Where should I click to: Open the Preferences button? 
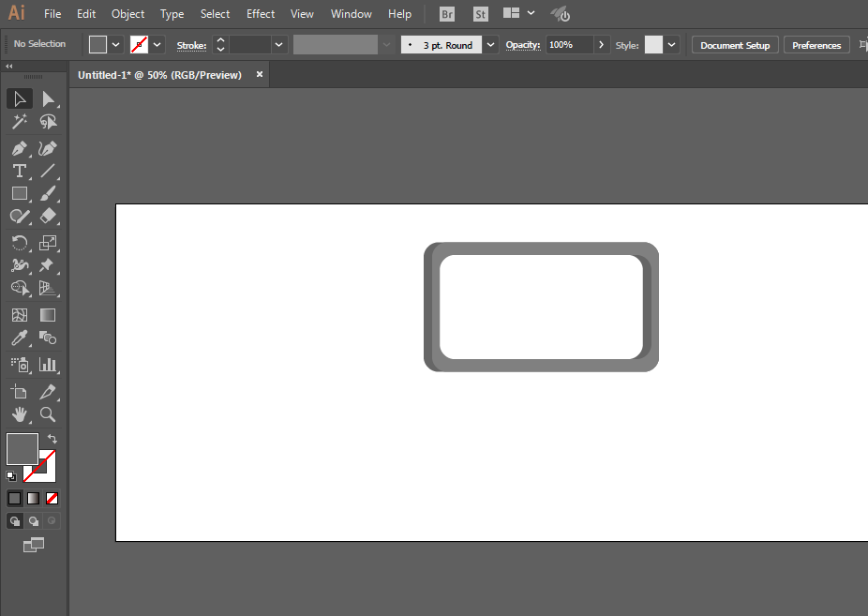(x=816, y=45)
